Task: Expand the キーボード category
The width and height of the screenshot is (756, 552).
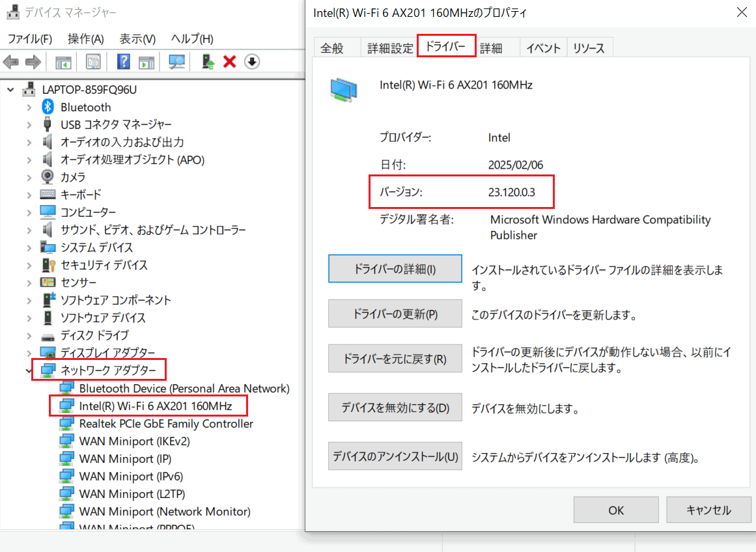Action: (29, 195)
